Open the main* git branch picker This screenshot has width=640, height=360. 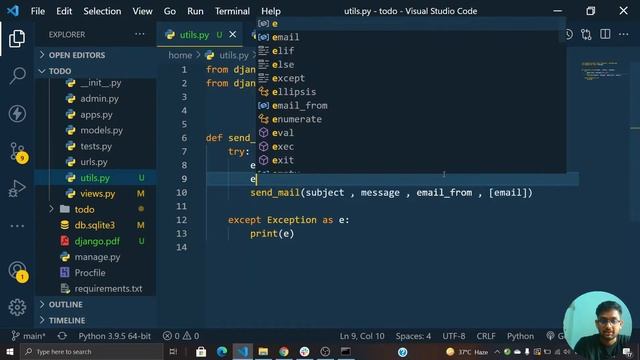[x=29, y=336]
